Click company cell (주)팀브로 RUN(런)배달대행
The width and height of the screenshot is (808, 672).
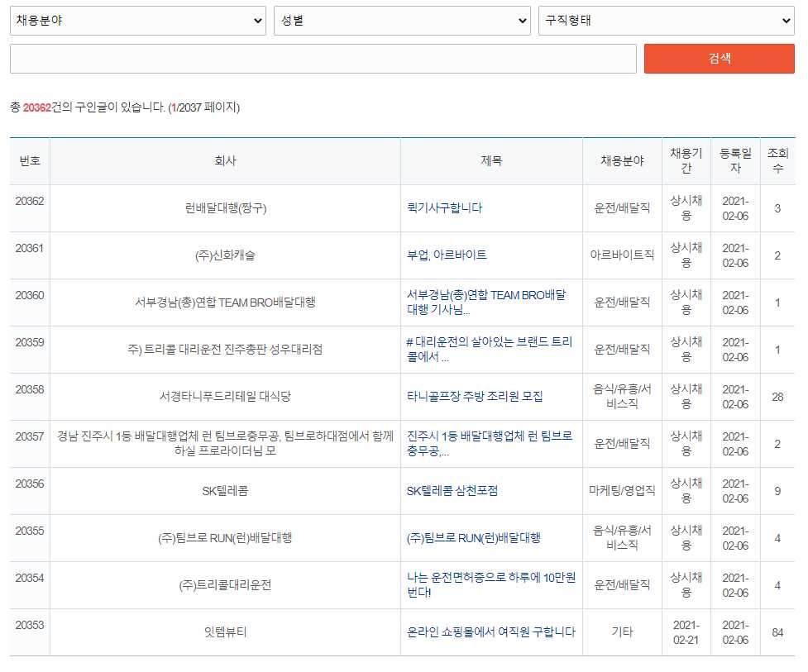click(x=225, y=538)
